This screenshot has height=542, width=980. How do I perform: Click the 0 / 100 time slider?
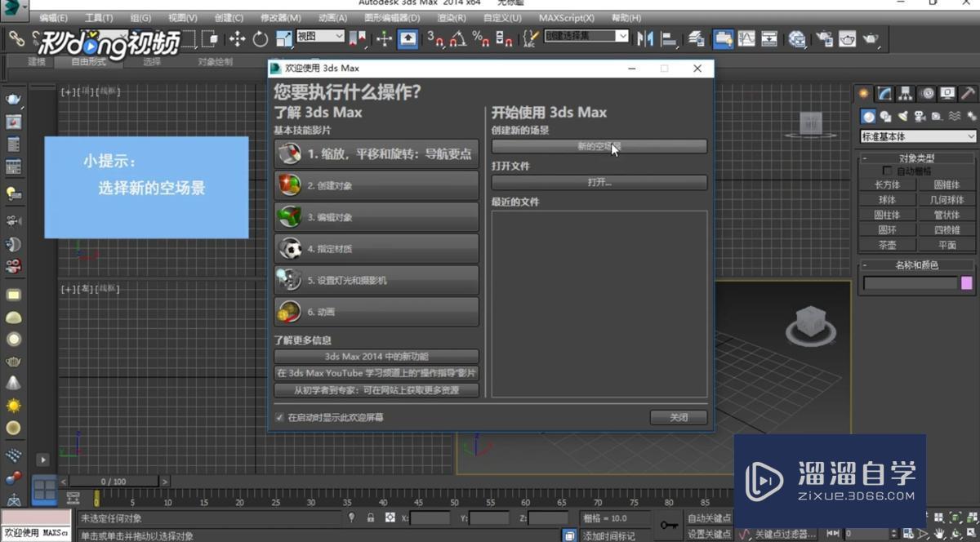click(x=114, y=482)
